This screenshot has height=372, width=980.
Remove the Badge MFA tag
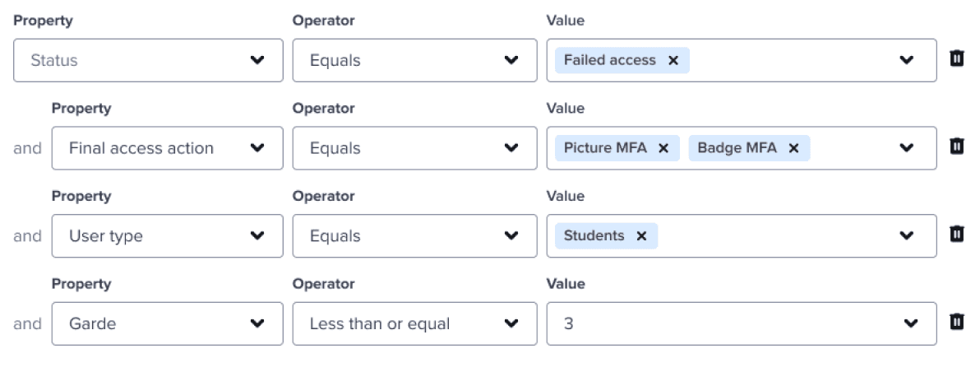[x=793, y=148]
